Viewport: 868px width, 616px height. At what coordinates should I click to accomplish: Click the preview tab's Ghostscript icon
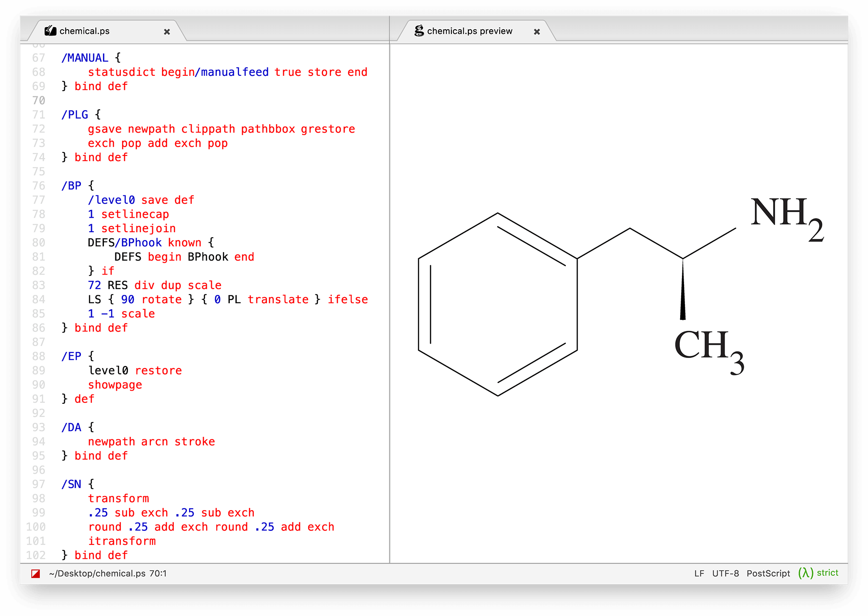(x=419, y=31)
